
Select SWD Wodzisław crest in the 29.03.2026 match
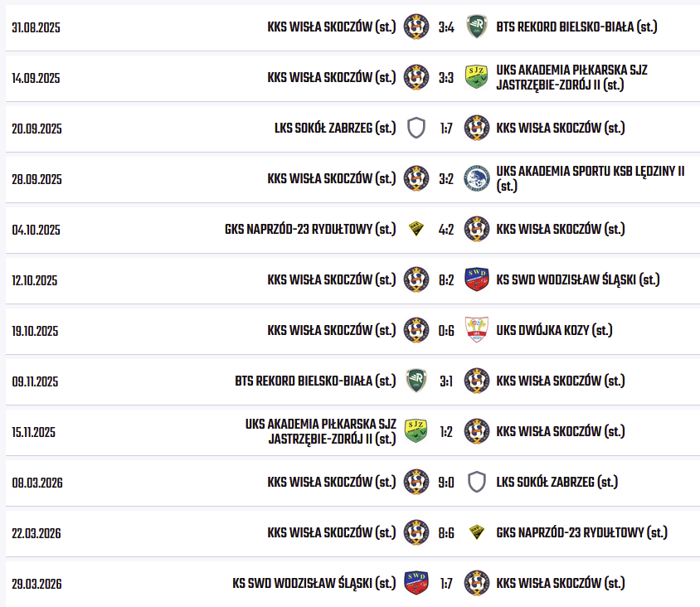416,583
